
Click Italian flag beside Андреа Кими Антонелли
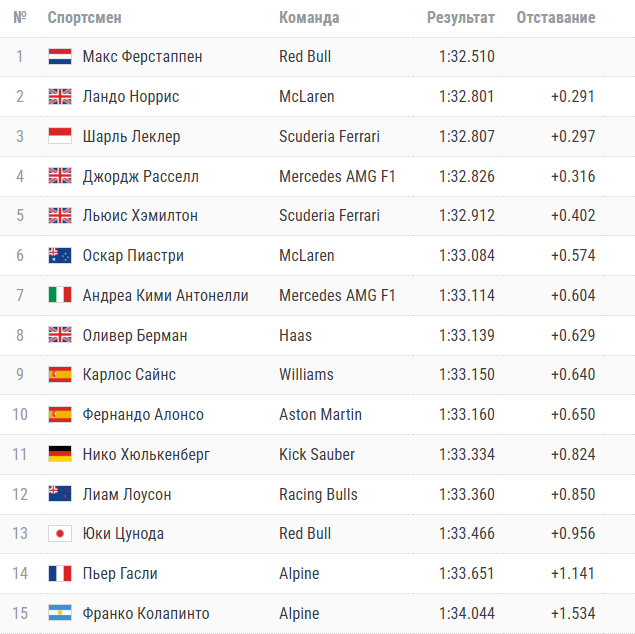coord(59,295)
